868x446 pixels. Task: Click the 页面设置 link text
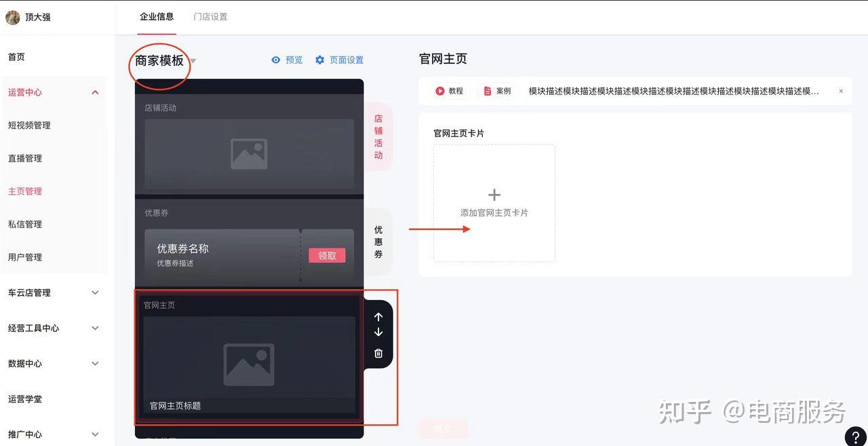[x=347, y=60]
